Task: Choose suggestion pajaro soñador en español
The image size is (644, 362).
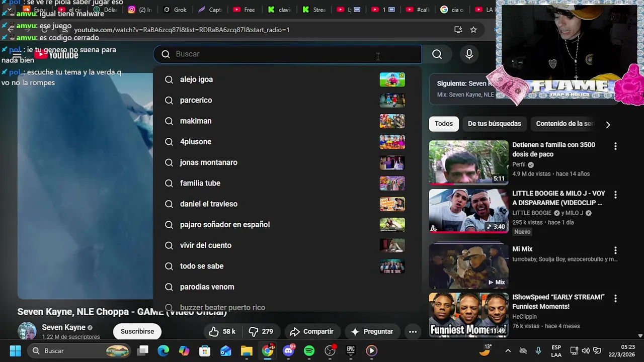Action: (287, 225)
